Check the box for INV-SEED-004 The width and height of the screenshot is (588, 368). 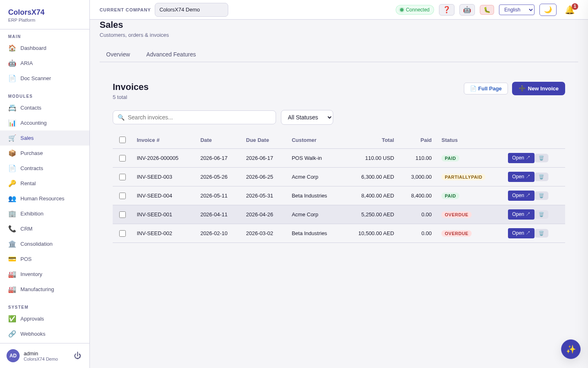(122, 196)
